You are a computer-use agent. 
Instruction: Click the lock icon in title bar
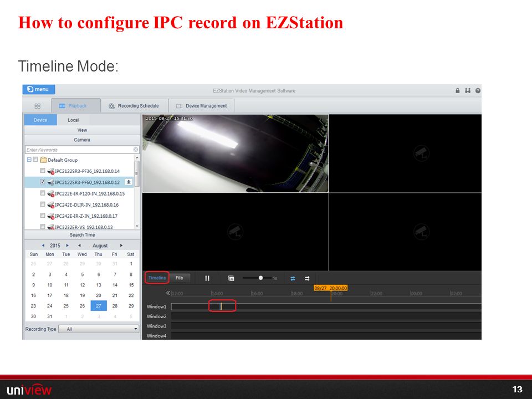coord(457,90)
